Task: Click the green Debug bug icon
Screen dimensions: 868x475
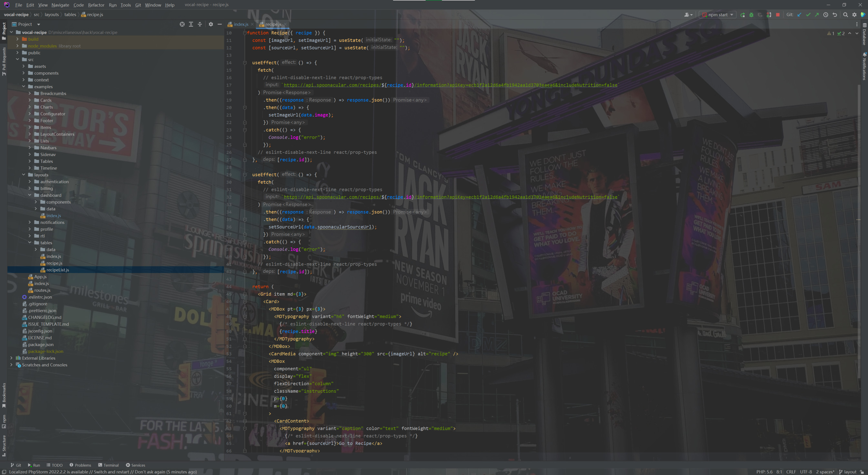Action: click(751, 15)
